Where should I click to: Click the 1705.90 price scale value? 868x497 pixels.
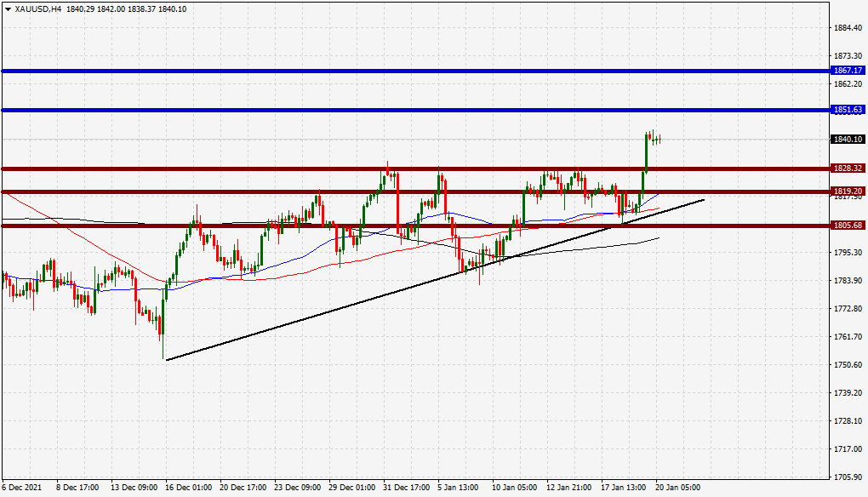[848, 477]
